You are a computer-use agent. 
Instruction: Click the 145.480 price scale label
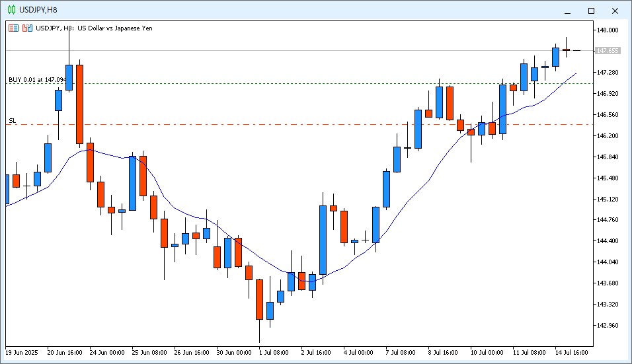click(x=608, y=178)
